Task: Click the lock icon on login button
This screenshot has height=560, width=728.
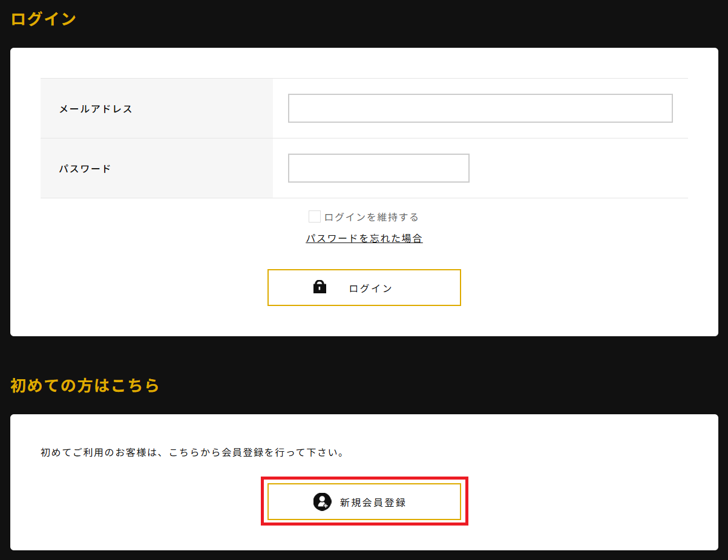Action: (x=320, y=287)
